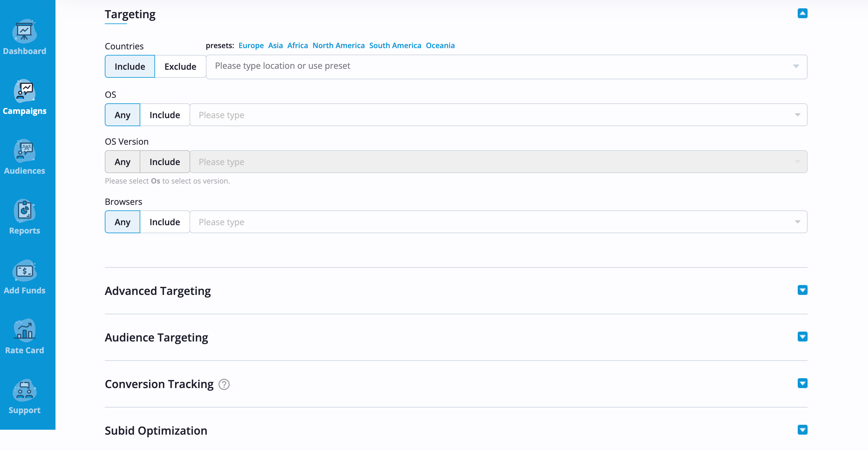
Task: Apply the Europe preset
Action: [x=251, y=46]
